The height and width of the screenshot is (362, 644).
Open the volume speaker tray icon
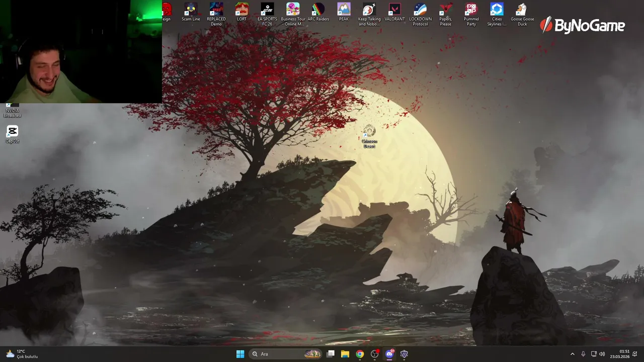(x=602, y=354)
